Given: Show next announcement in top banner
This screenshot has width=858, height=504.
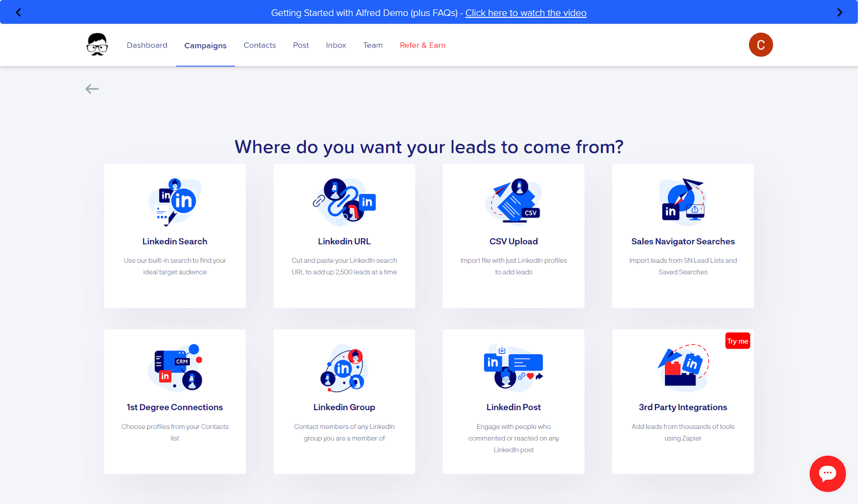Looking at the screenshot, I should (x=840, y=12).
